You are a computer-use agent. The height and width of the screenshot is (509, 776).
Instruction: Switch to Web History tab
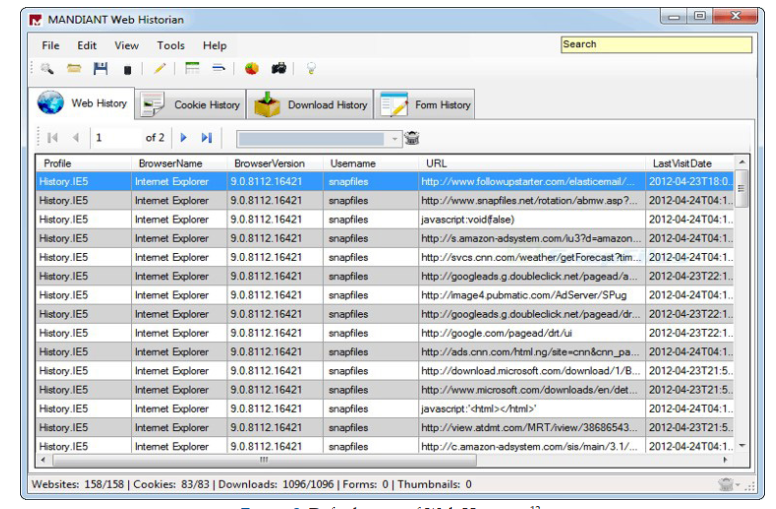(82, 103)
